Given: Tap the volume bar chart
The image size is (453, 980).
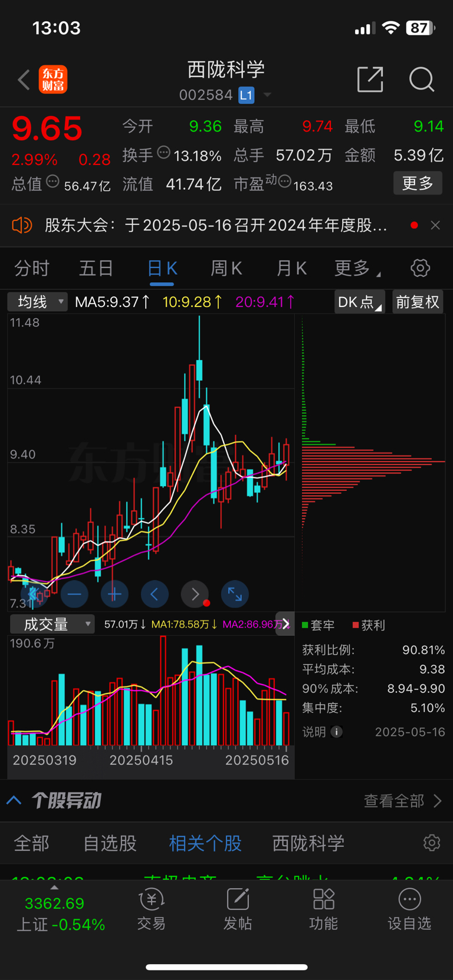Looking at the screenshot, I should click(x=150, y=691).
